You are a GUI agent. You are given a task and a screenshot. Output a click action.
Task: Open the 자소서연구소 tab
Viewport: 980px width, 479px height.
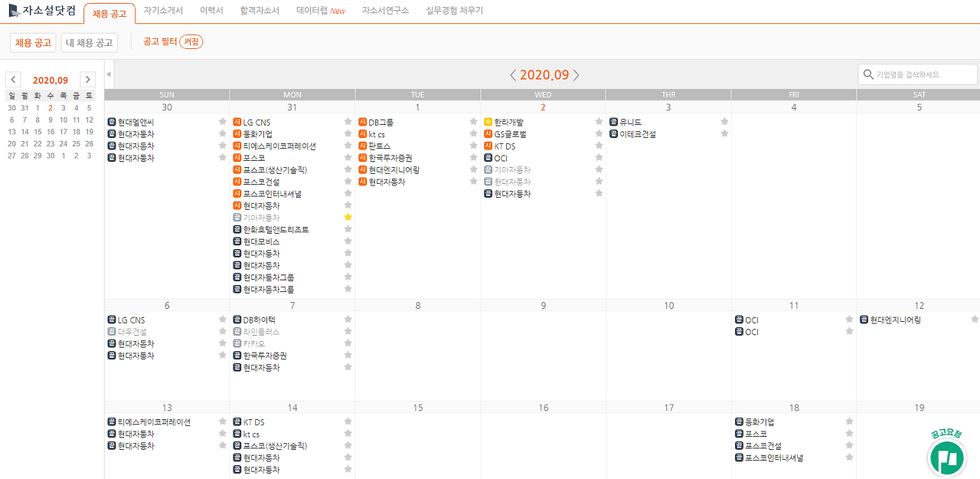coord(385,11)
